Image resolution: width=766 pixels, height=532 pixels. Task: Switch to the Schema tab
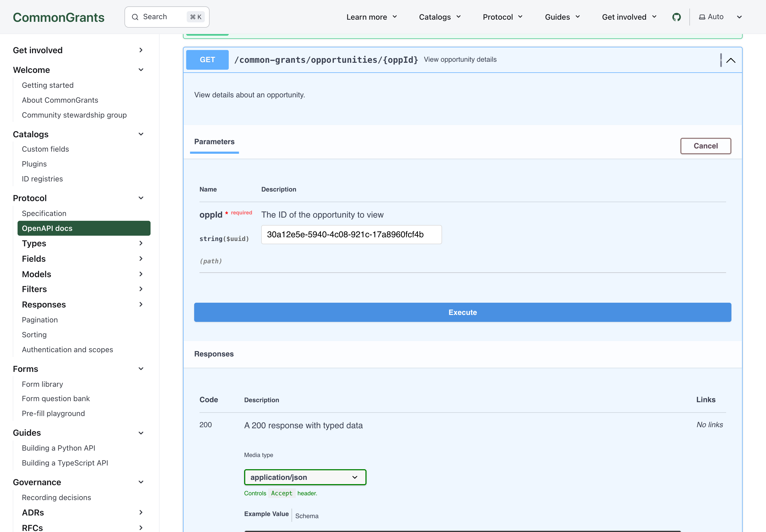307,516
